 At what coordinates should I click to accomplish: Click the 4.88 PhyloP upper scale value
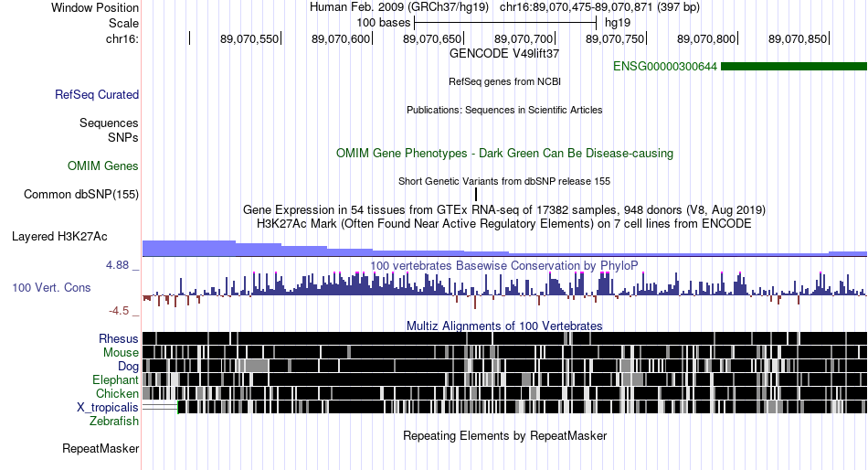(117, 265)
